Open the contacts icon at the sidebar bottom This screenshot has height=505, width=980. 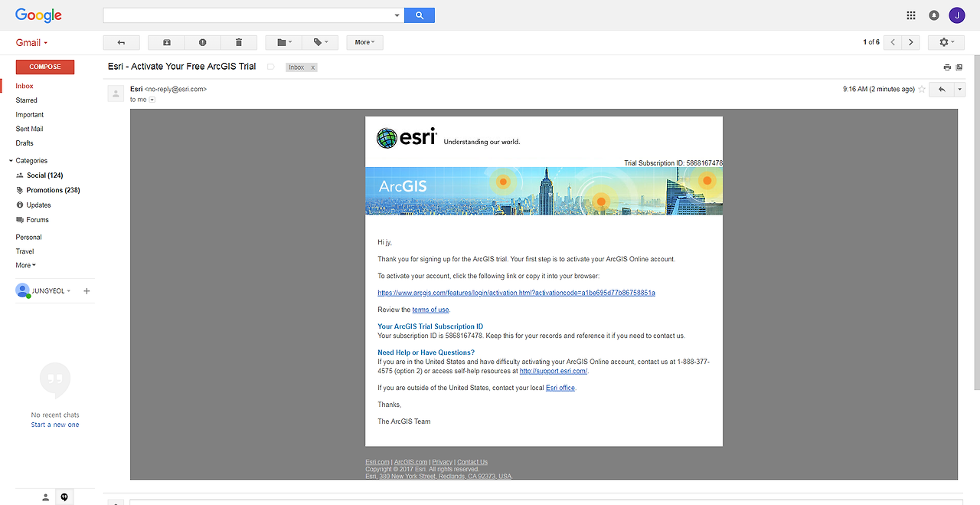[x=46, y=497]
